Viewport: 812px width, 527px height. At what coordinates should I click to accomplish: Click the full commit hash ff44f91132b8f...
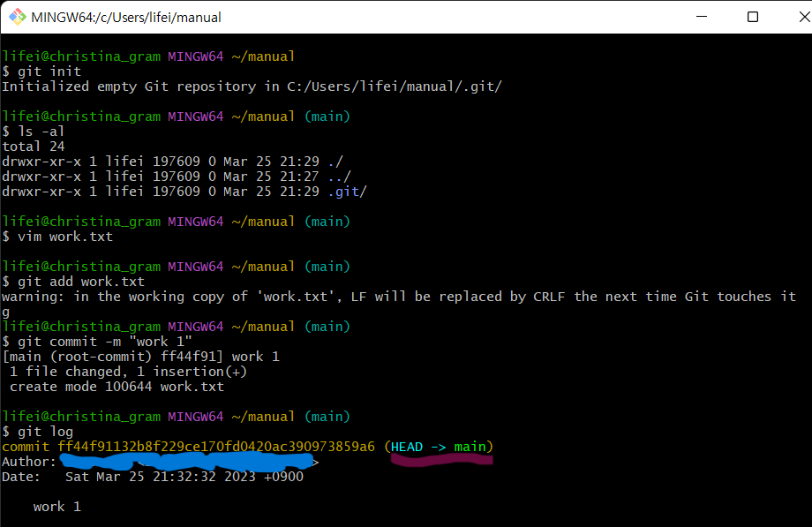[x=216, y=447]
